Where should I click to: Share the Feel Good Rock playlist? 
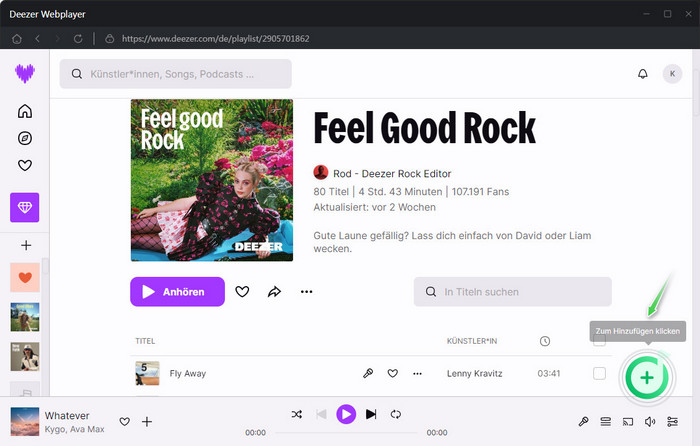(274, 292)
